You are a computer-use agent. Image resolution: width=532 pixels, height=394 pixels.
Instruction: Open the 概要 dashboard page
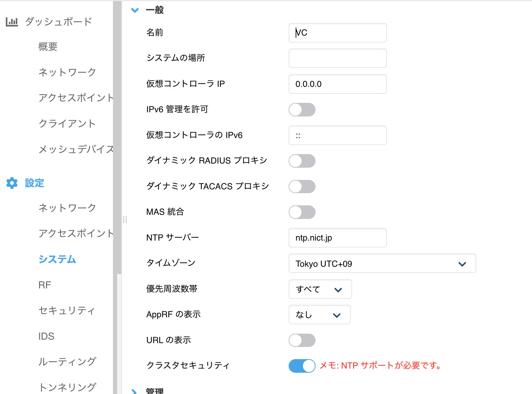48,47
